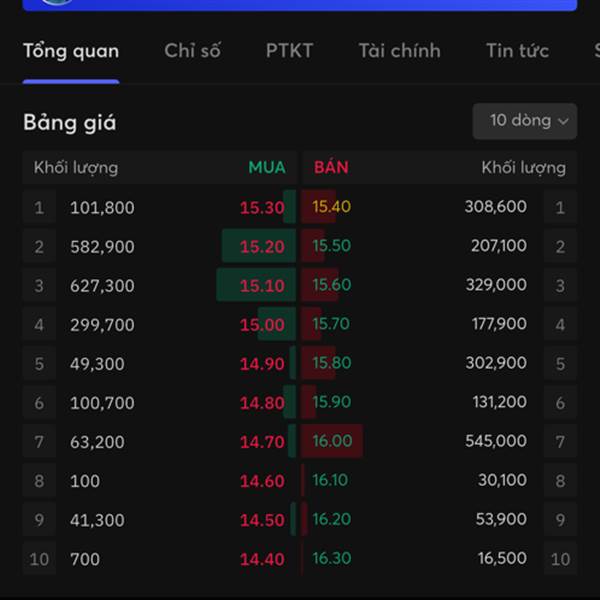Screen dimensions: 600x600
Task: Select buy price 14.40 in row 10
Action: (x=262, y=559)
